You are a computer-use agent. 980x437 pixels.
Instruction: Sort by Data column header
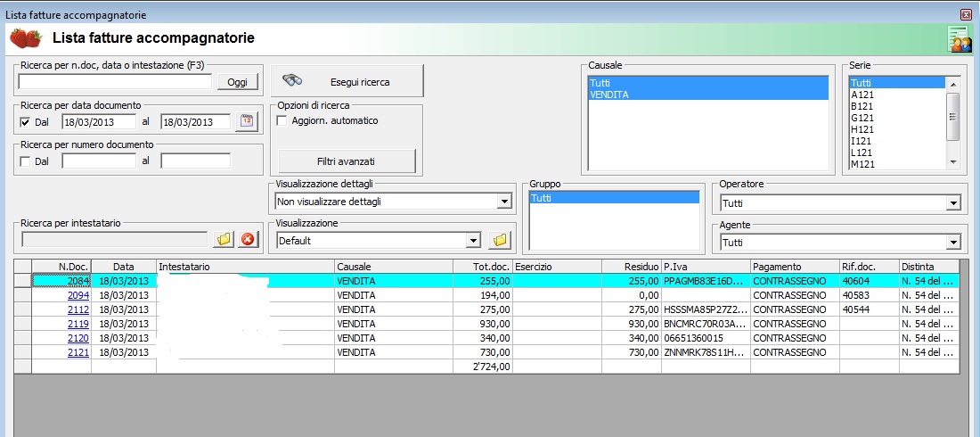coord(124,267)
